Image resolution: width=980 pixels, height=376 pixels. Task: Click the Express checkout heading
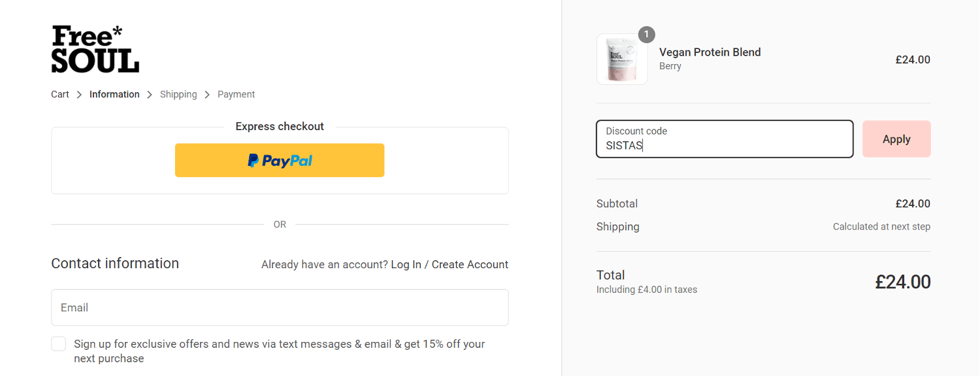tap(280, 126)
